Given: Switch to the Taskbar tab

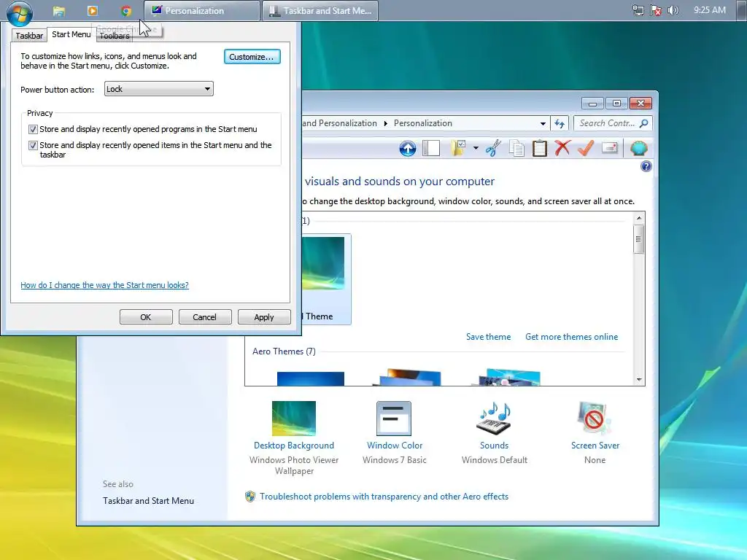Looking at the screenshot, I should point(29,36).
